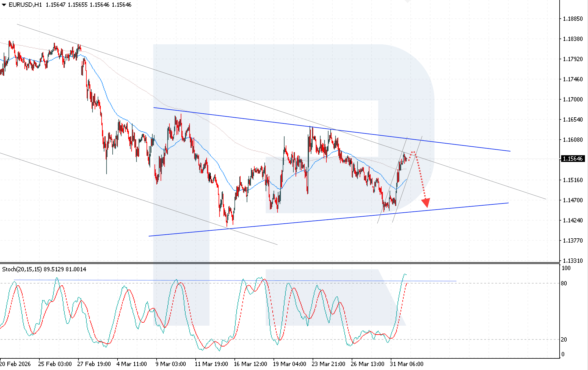Click the stochastic 100 scale label
Screen dimensions: 588x370
[x=566, y=268]
